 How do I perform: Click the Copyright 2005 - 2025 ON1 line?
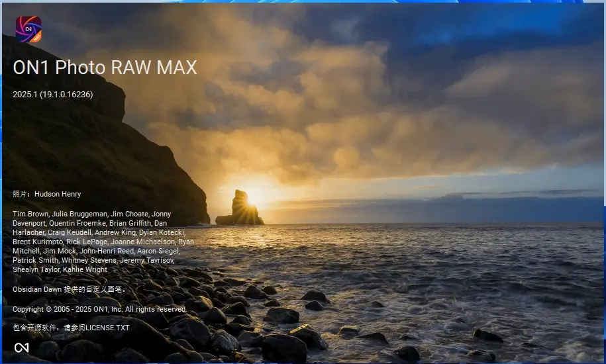pyautogui.click(x=100, y=309)
